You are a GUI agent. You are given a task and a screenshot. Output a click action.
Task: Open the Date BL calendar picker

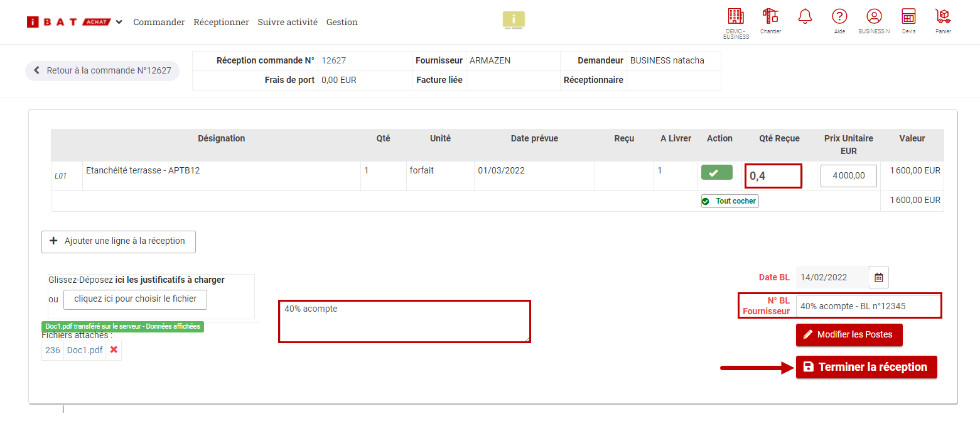point(879,277)
